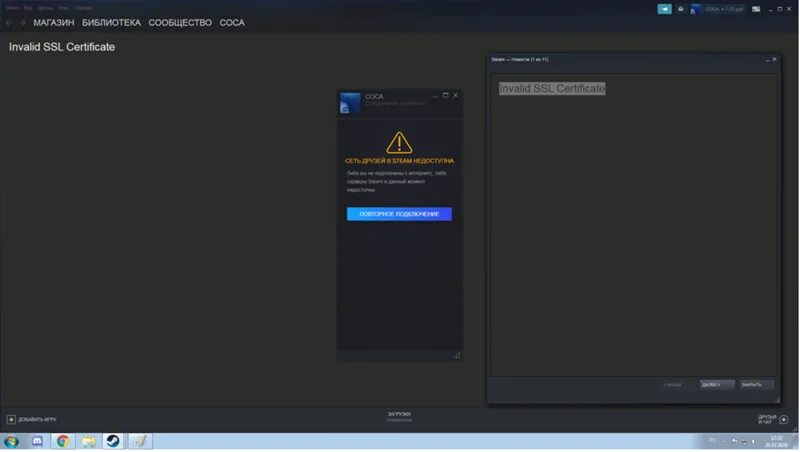The image size is (800, 452).
Task: Open the ДРУЗЬЯ И ЧАТ chat icon
Action: click(784, 419)
